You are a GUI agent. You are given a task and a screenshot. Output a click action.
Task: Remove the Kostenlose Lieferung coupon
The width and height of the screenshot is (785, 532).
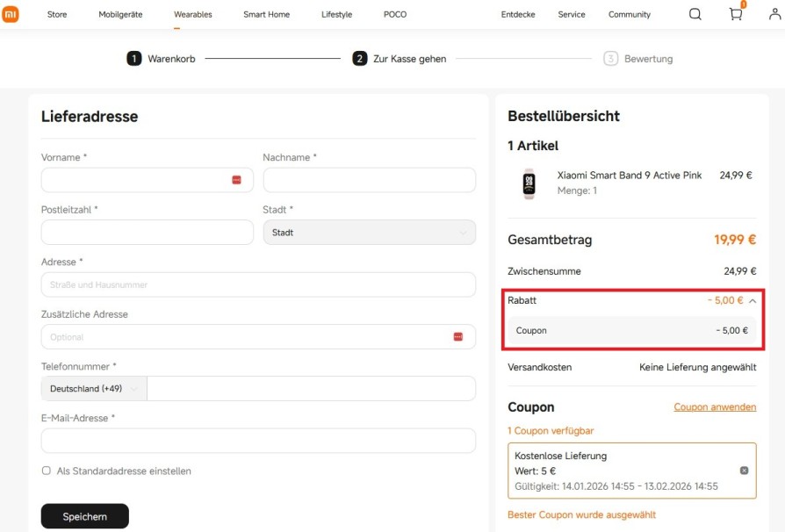(x=744, y=471)
